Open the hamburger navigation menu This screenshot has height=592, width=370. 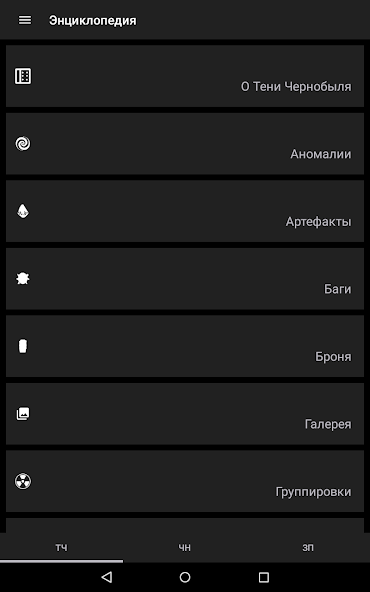(x=25, y=20)
